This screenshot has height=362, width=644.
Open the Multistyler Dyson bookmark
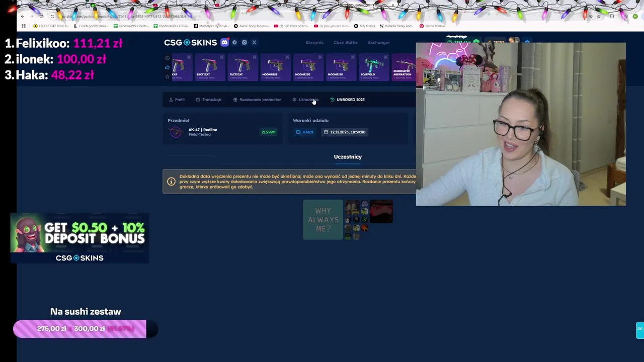click(x=211, y=26)
